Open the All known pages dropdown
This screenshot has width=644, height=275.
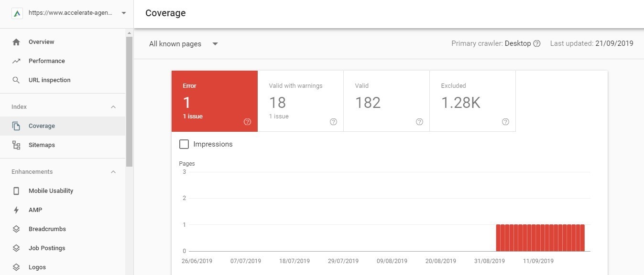[184, 44]
